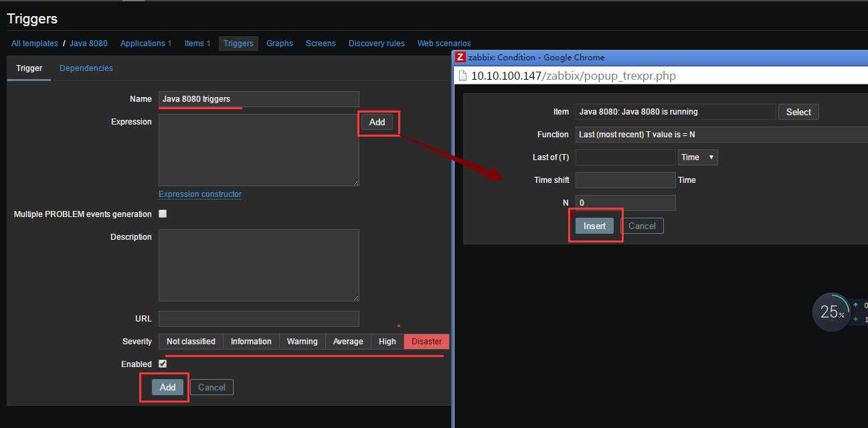
Task: Cancel the trigger form
Action: (211, 387)
